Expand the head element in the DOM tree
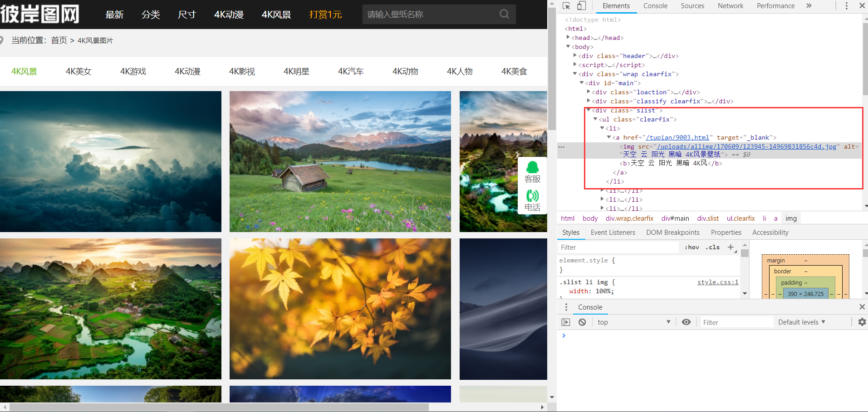 tap(569, 38)
